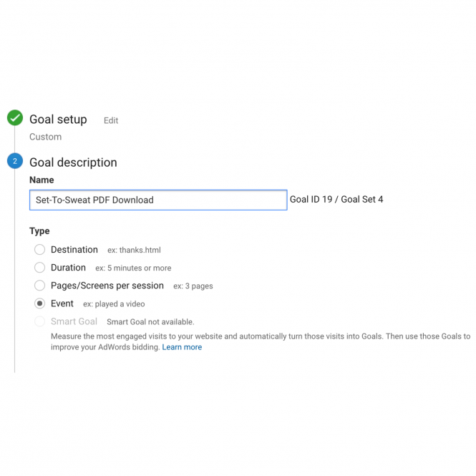This screenshot has width=476, height=476.
Task: Click the Type section label
Action: click(39, 231)
